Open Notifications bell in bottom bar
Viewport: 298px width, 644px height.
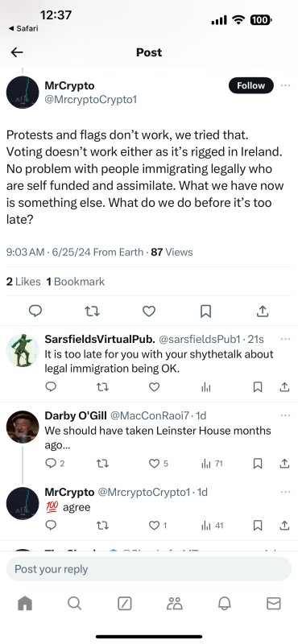pyautogui.click(x=224, y=603)
